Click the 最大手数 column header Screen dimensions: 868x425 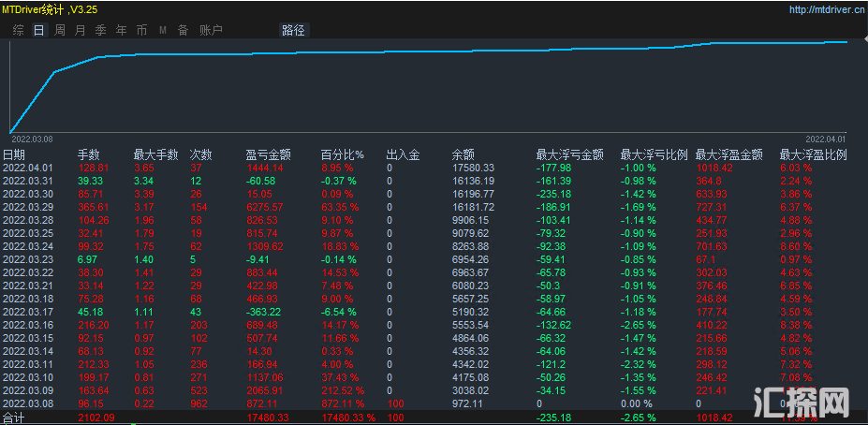155,155
